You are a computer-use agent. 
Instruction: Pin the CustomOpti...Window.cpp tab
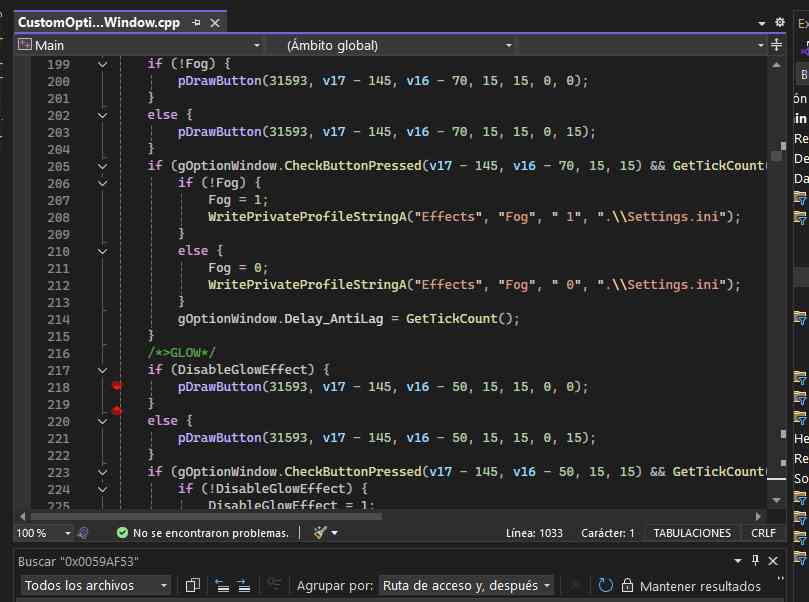(196, 23)
